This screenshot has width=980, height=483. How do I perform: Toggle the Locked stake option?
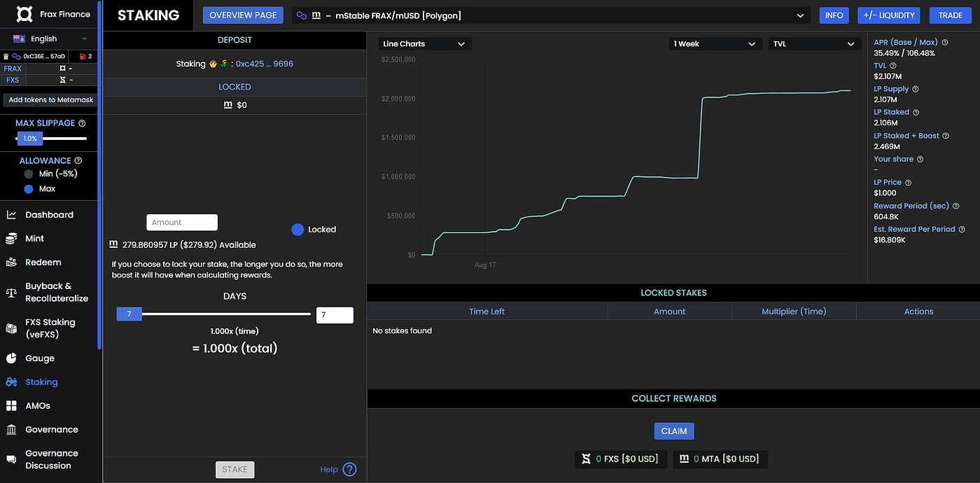pyautogui.click(x=297, y=230)
